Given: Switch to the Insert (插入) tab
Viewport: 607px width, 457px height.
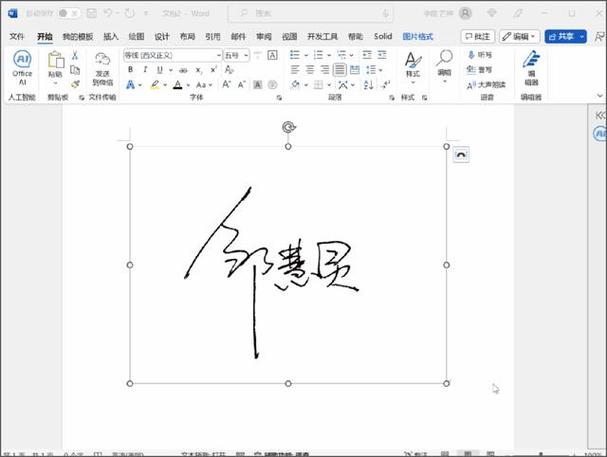Looking at the screenshot, I should coord(111,36).
